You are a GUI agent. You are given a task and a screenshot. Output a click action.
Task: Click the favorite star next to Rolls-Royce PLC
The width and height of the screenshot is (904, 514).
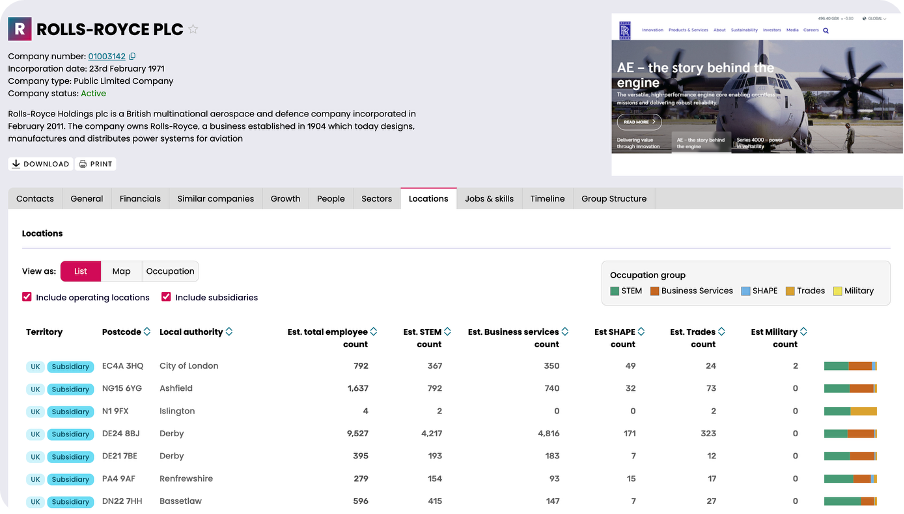(x=193, y=30)
